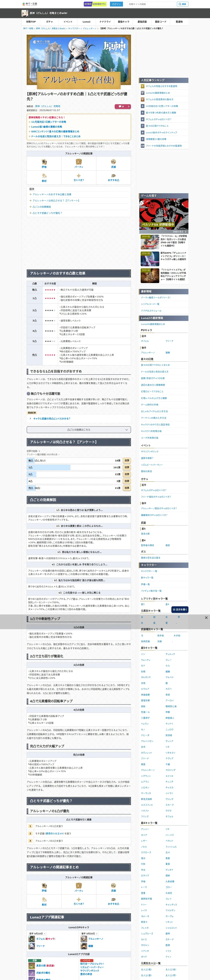Open sidebar link サウリアンギミック
Screen dimensions: 210x980
150,452
